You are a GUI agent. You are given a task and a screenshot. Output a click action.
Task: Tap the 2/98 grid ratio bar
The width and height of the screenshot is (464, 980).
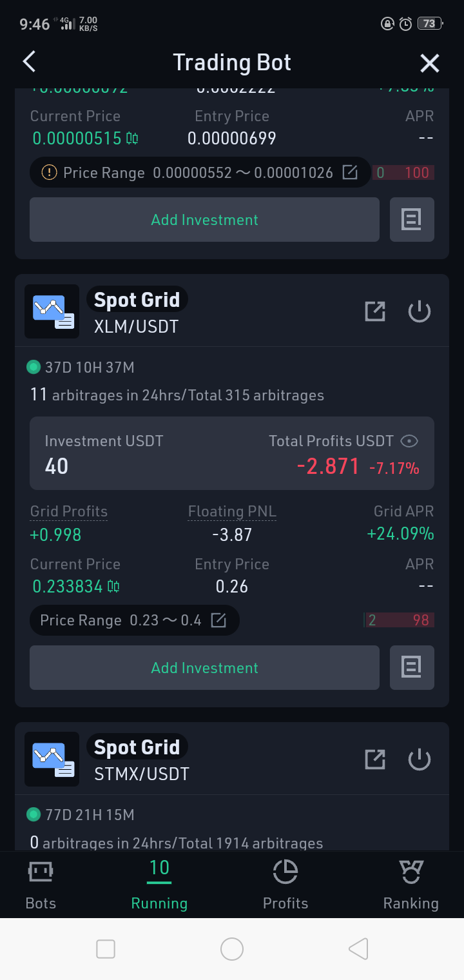(x=399, y=620)
